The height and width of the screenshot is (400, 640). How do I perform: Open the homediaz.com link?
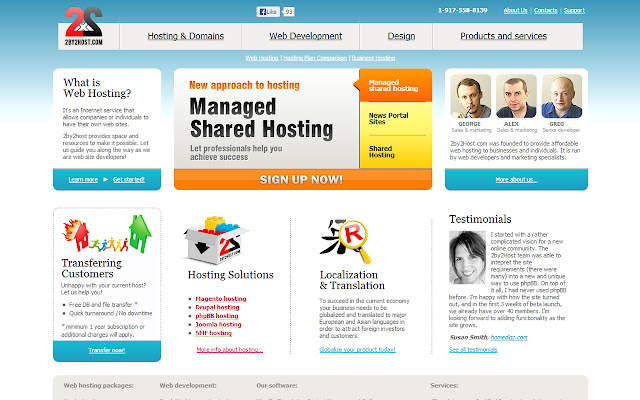509,337
